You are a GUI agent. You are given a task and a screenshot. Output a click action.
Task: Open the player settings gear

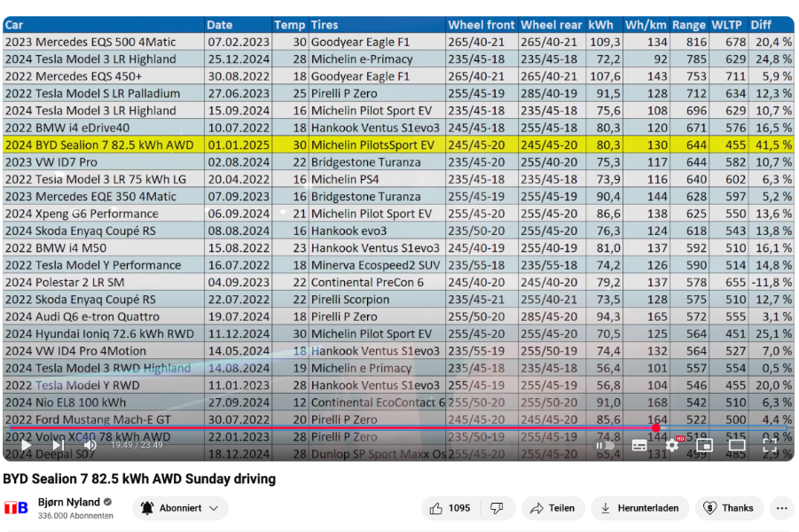coord(672,445)
